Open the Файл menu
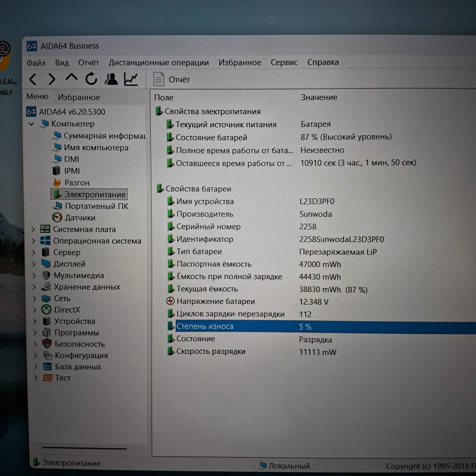The width and height of the screenshot is (476, 476). [36, 63]
